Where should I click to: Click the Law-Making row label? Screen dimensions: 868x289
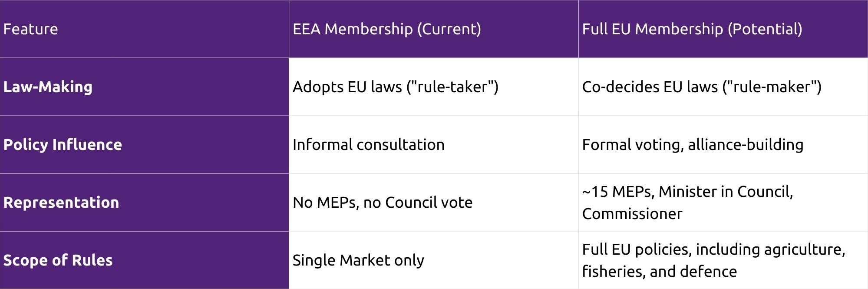[x=144, y=86]
